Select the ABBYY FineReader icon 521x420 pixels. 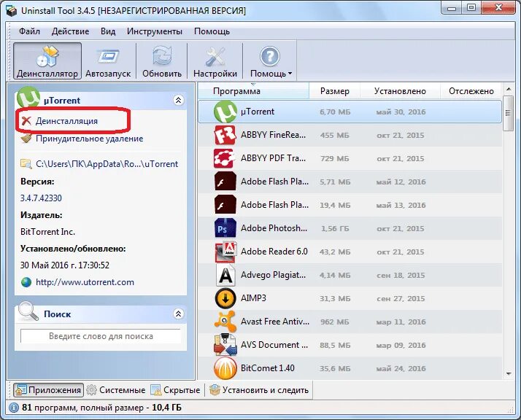[225, 135]
